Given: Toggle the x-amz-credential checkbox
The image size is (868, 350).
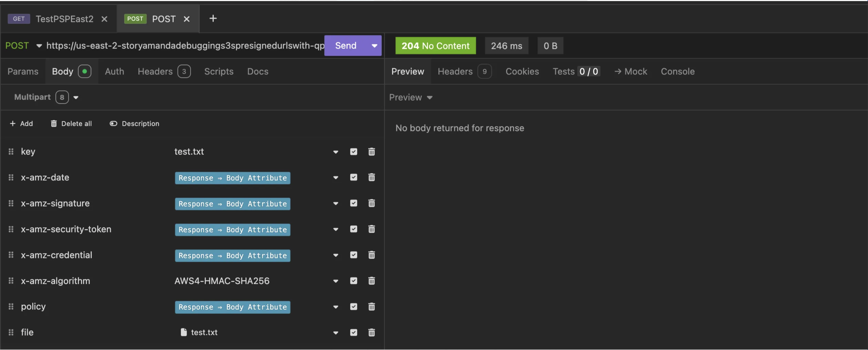Looking at the screenshot, I should pos(353,255).
